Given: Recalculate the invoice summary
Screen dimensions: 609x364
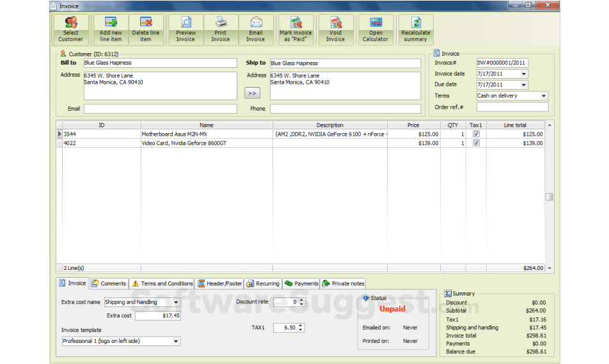Looking at the screenshot, I should [x=415, y=30].
